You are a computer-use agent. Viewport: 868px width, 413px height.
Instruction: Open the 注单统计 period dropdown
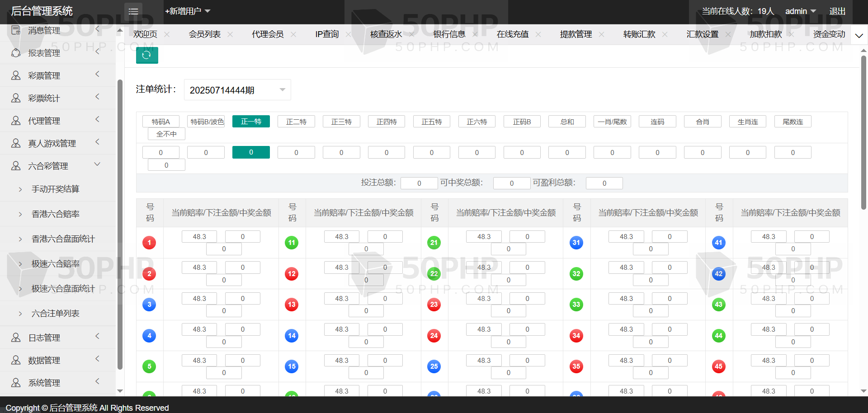pyautogui.click(x=237, y=90)
